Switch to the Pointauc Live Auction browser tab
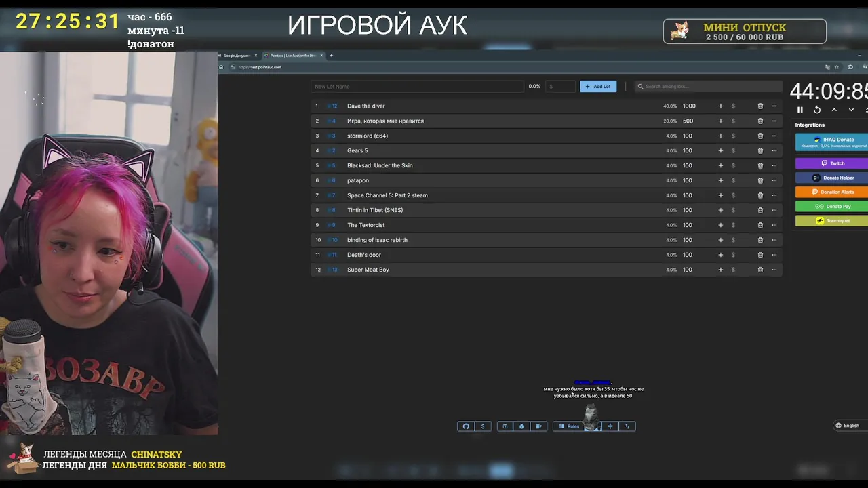868x488 pixels. click(x=293, y=56)
